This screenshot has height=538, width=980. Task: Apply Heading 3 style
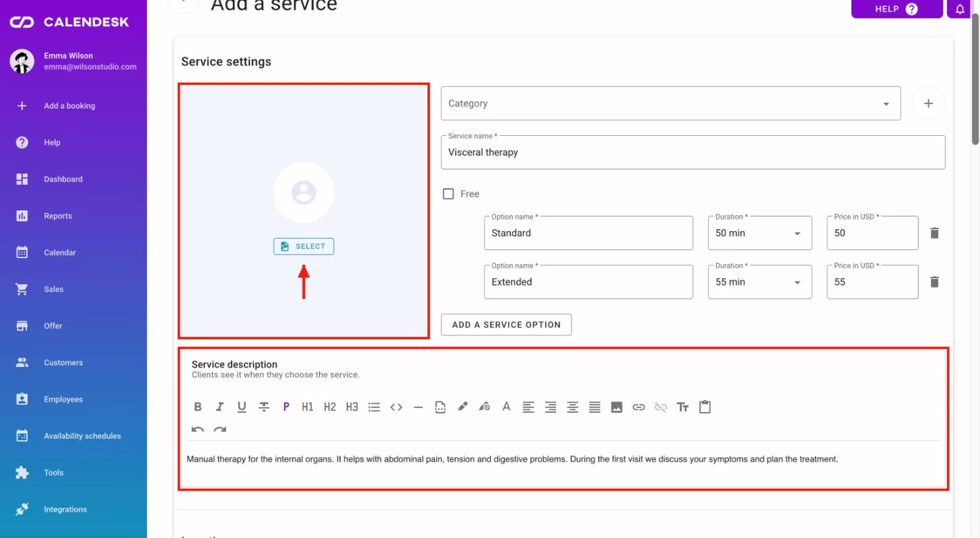pos(352,407)
